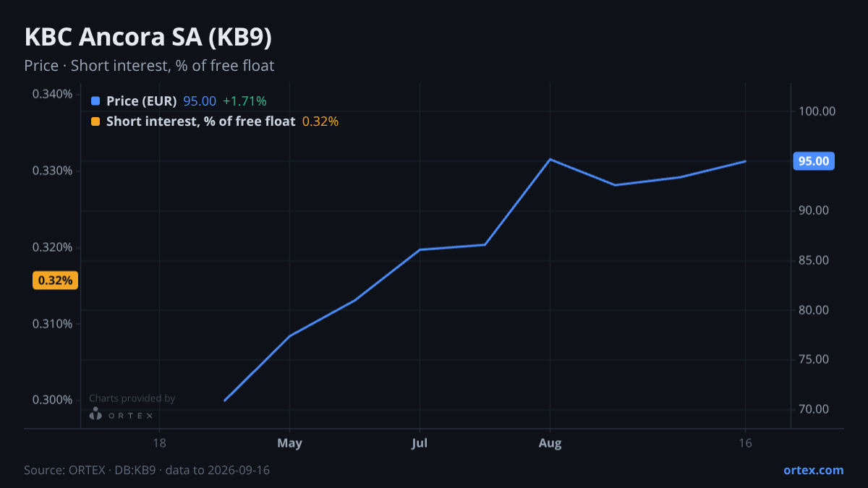
Task: Click the blue Price legend swatch
Action: click(x=95, y=101)
